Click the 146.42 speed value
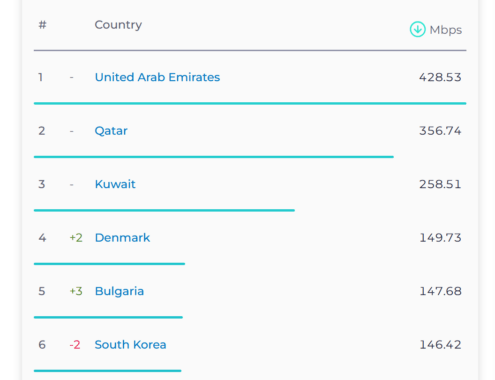 (440, 345)
